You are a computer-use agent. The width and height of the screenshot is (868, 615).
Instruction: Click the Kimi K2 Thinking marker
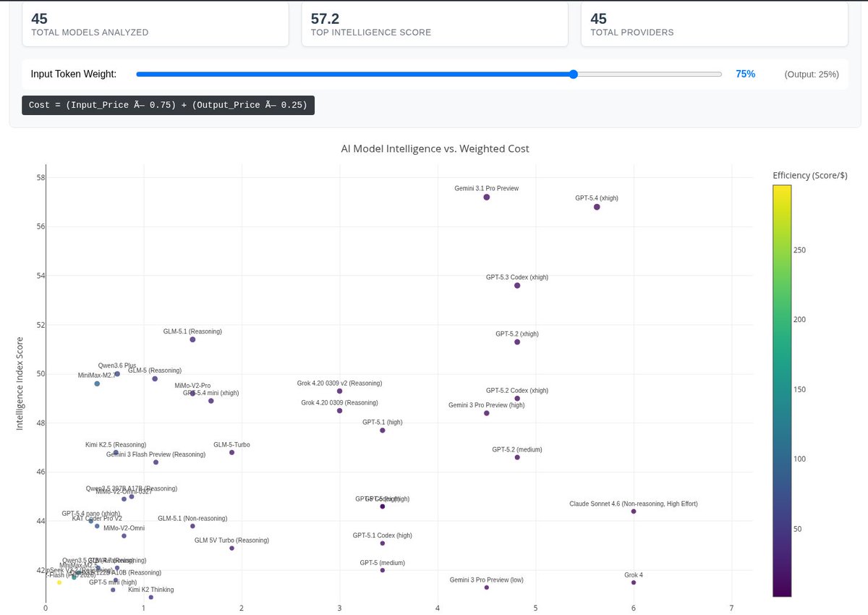coord(150,597)
